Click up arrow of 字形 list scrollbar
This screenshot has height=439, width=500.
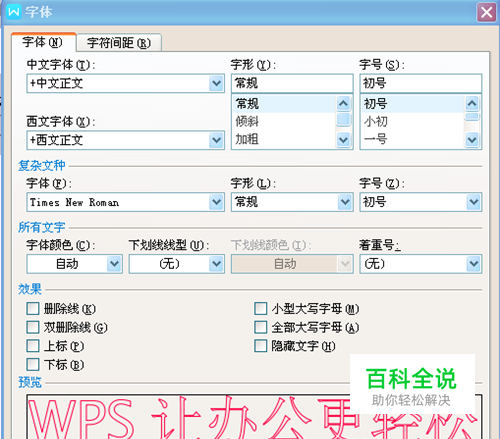pos(343,103)
